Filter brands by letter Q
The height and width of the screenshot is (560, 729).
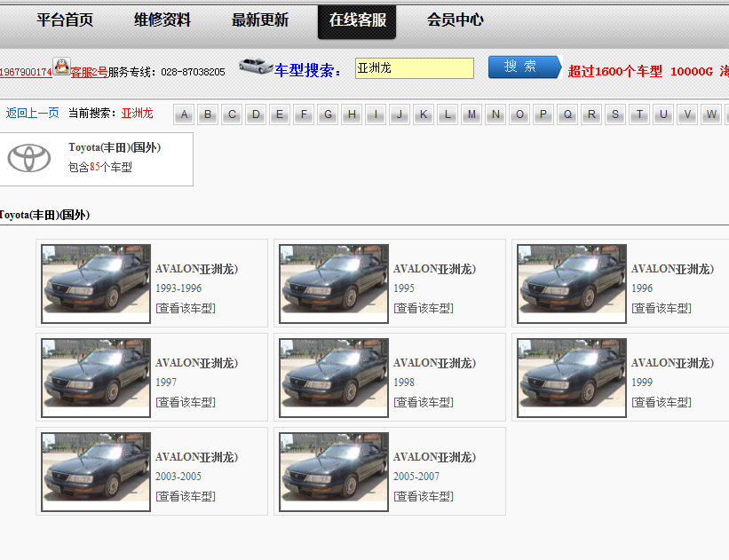[x=567, y=114]
